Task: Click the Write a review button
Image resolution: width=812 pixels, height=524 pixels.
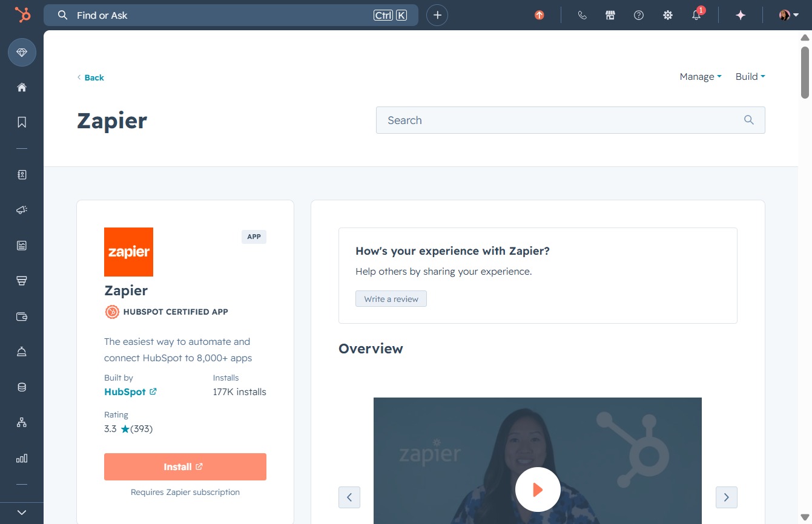Action: click(391, 299)
